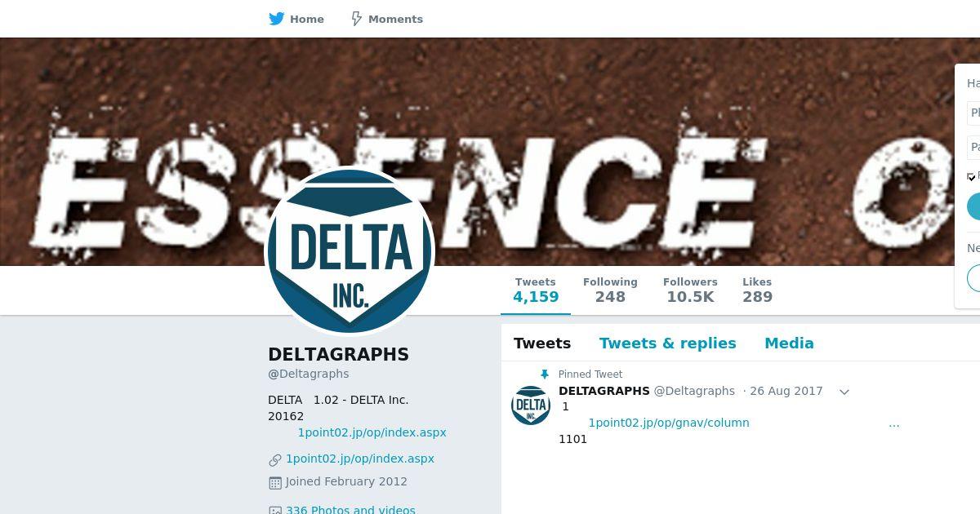Open the pinned tweet DELTA avatar

pyautogui.click(x=531, y=405)
